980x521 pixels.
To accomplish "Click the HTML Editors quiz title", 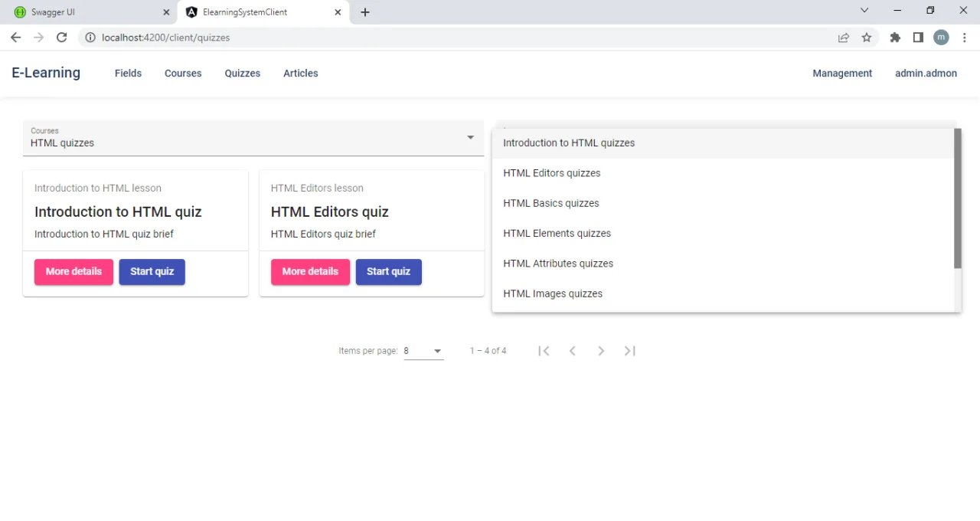I will pos(330,212).
